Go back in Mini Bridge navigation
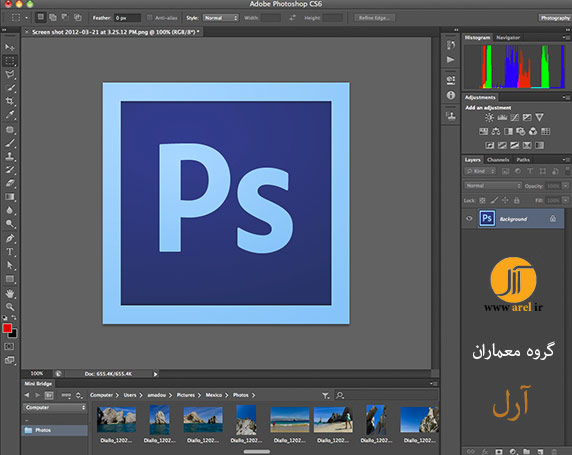The image size is (572, 455). tap(27, 395)
